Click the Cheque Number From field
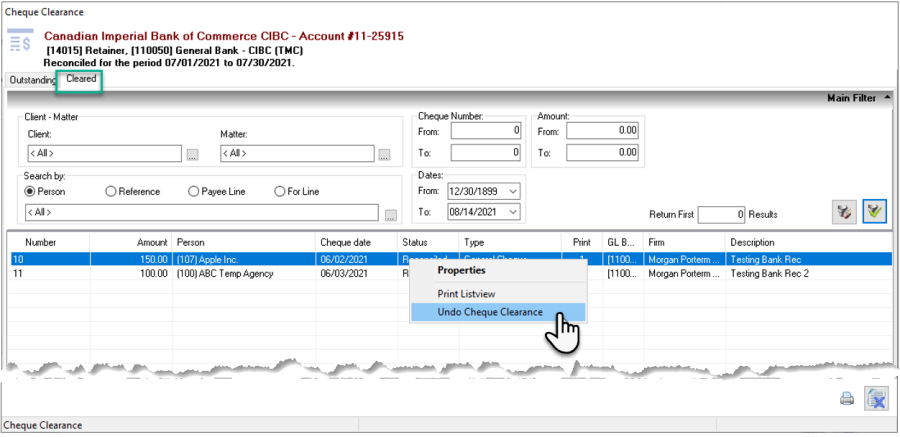 486,131
